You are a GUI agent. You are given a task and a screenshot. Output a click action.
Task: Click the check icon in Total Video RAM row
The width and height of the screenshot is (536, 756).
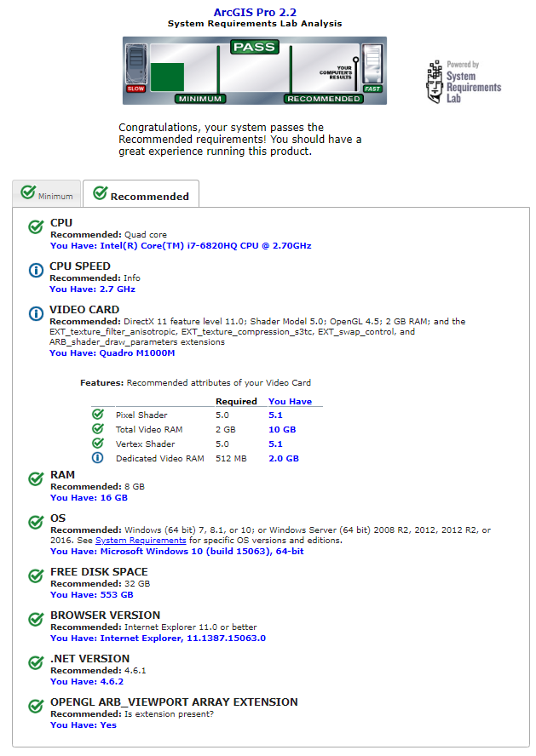(x=98, y=428)
